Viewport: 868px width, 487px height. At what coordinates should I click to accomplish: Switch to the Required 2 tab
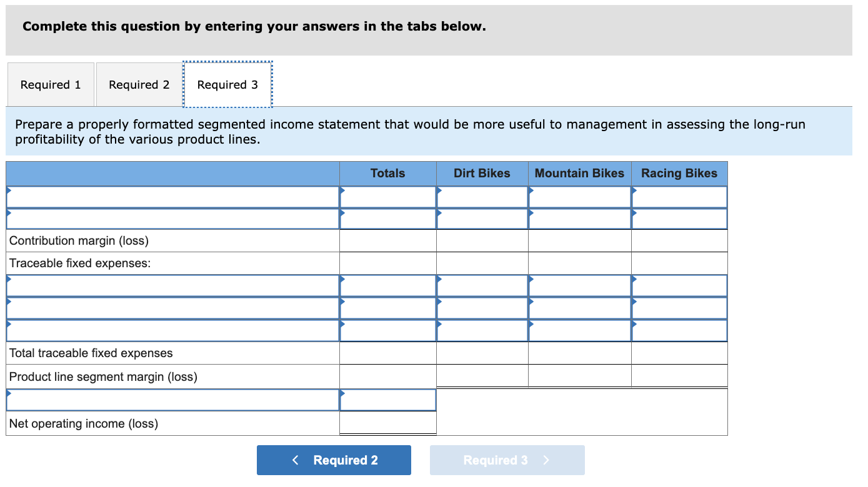[138, 84]
